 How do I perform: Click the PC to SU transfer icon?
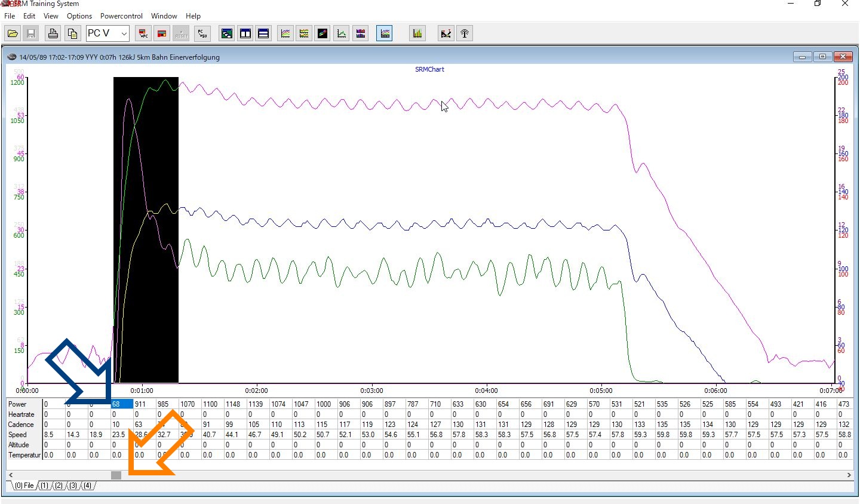[x=202, y=33]
